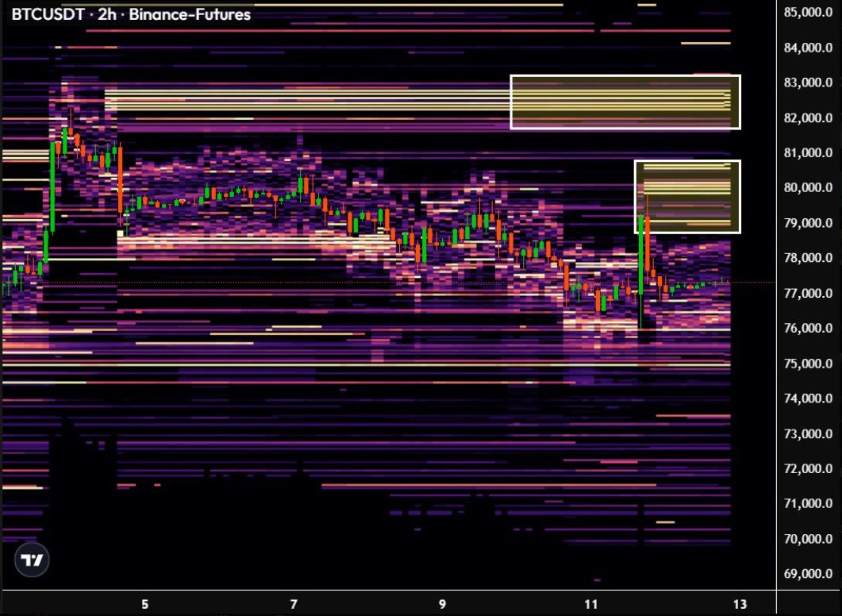Viewport: 842px width, 616px height.
Task: Click date label 5 on time axis
Action: coord(145,604)
